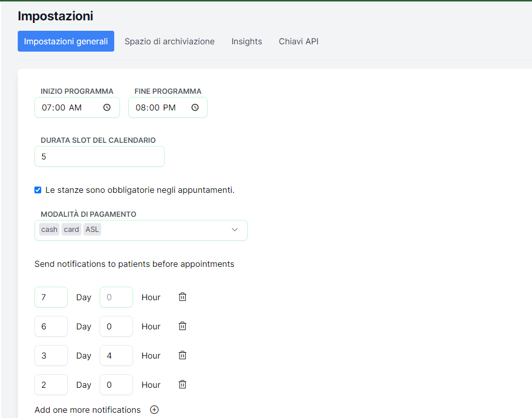Select the ASL payment tag
Image resolution: width=532 pixels, height=418 pixels.
click(x=92, y=229)
